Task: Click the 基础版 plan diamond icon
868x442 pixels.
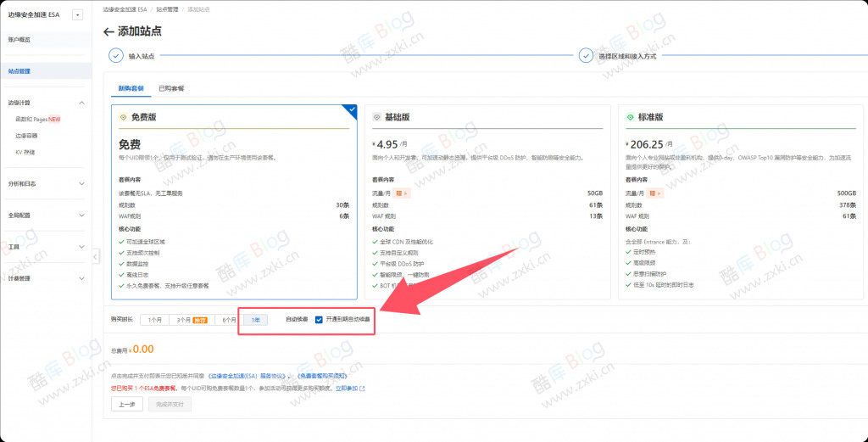Action: pos(376,117)
